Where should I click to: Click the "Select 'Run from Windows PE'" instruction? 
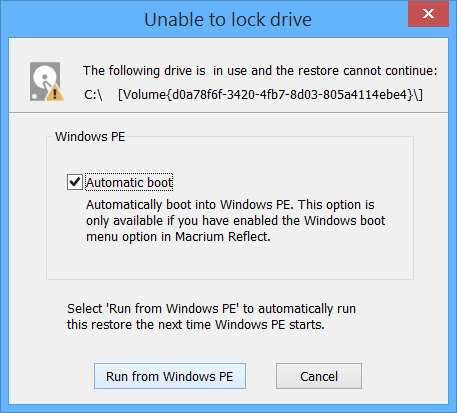[x=211, y=309]
